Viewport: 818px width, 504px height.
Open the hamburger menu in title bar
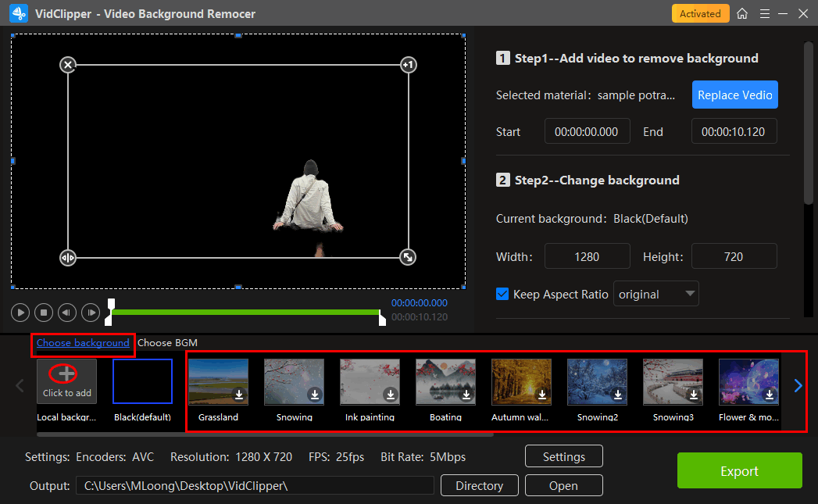point(763,14)
